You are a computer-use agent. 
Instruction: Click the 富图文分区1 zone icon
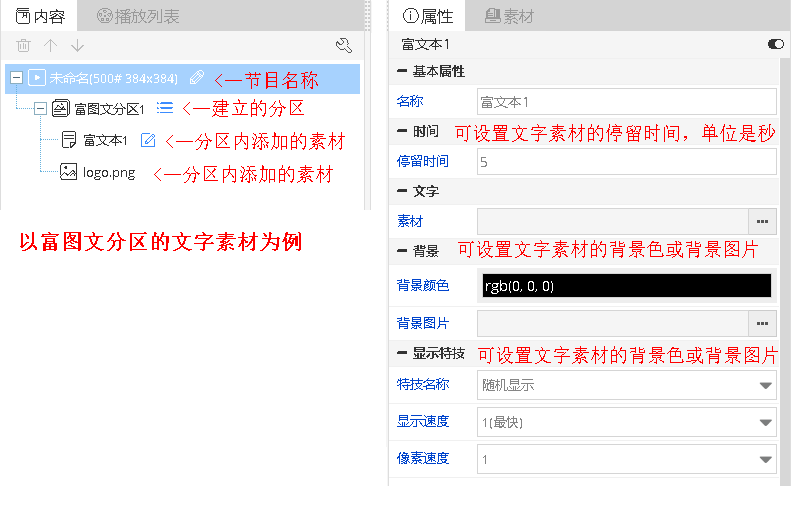point(61,108)
